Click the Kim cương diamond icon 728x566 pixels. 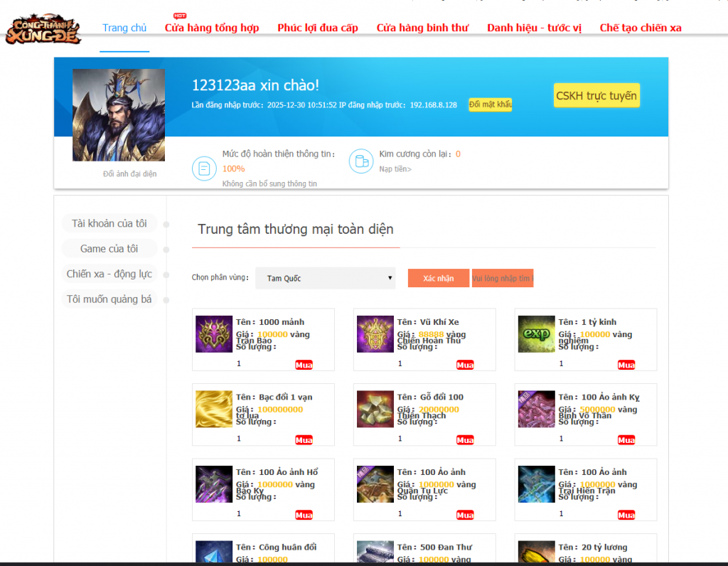(361, 161)
